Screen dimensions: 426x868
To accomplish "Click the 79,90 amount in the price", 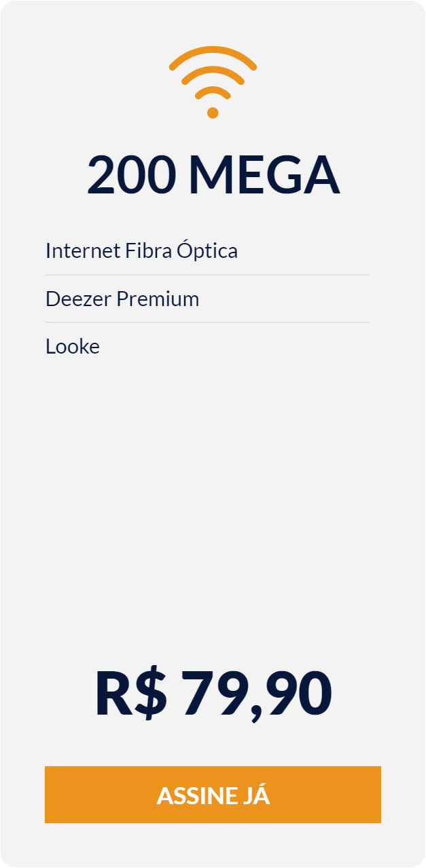I will click(x=257, y=694).
